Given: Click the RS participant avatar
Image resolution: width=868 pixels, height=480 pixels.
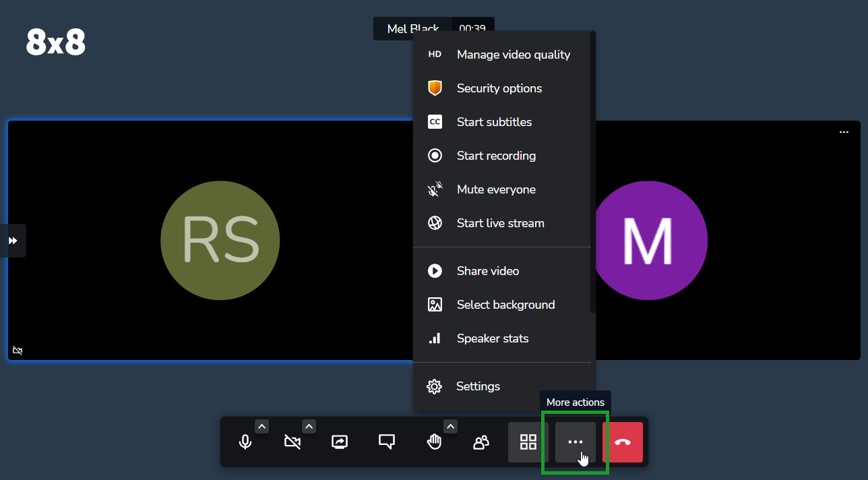Looking at the screenshot, I should tap(220, 241).
